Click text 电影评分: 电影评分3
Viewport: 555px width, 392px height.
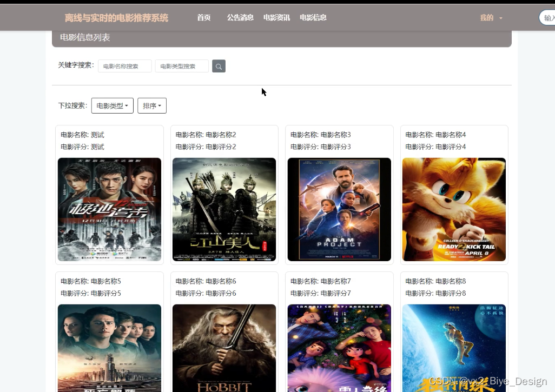point(321,147)
